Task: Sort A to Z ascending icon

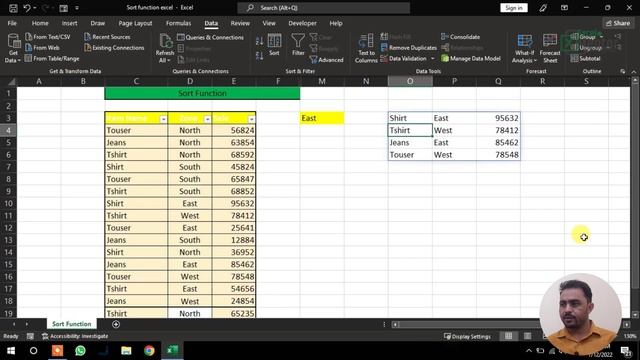Action: (x=259, y=41)
